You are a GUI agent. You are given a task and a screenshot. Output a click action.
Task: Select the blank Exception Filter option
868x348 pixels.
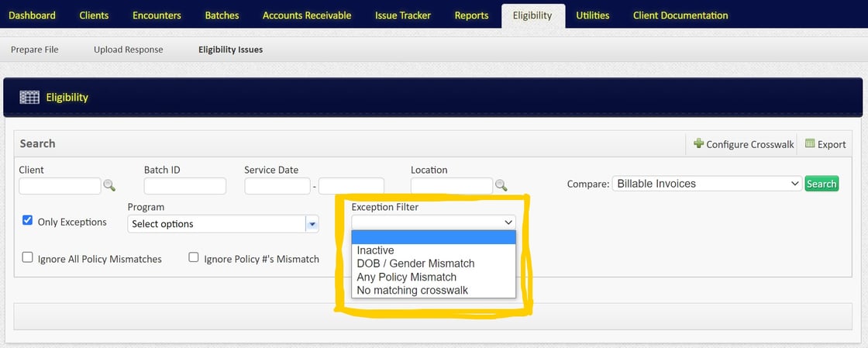click(433, 237)
